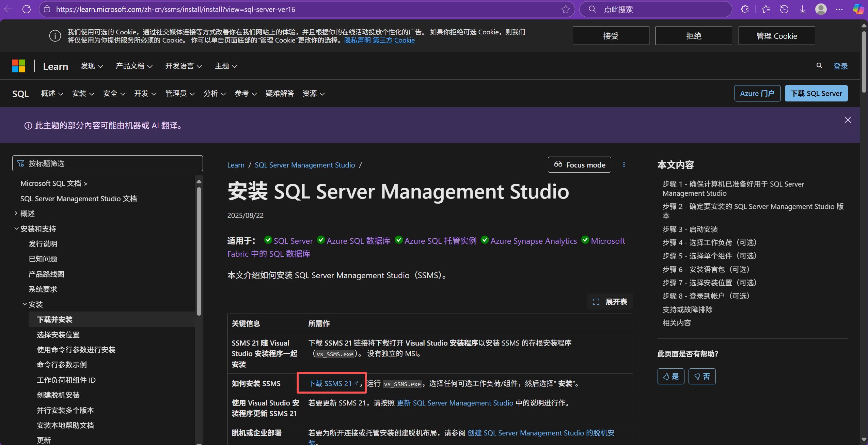Click the favorites star in the address bar
Screen dimensions: 868x445
click(565, 9)
